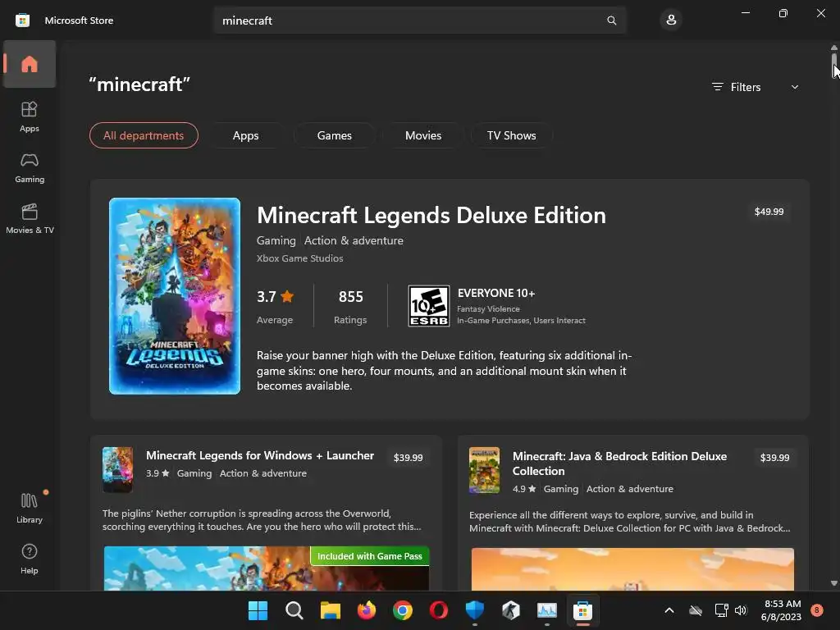Filter results by Movies

[423, 135]
